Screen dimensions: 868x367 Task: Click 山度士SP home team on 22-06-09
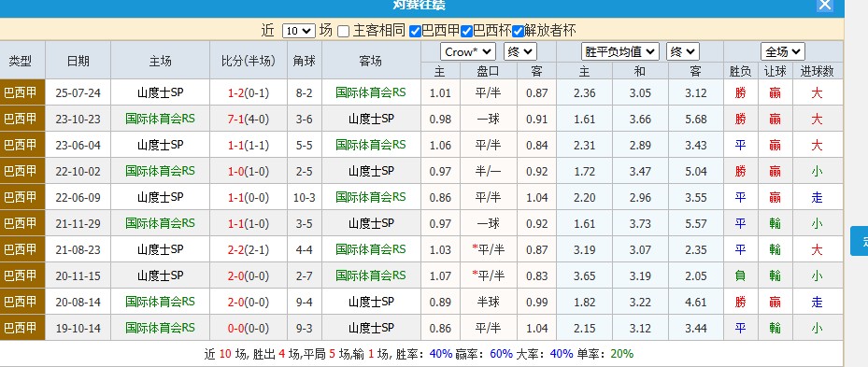point(160,197)
